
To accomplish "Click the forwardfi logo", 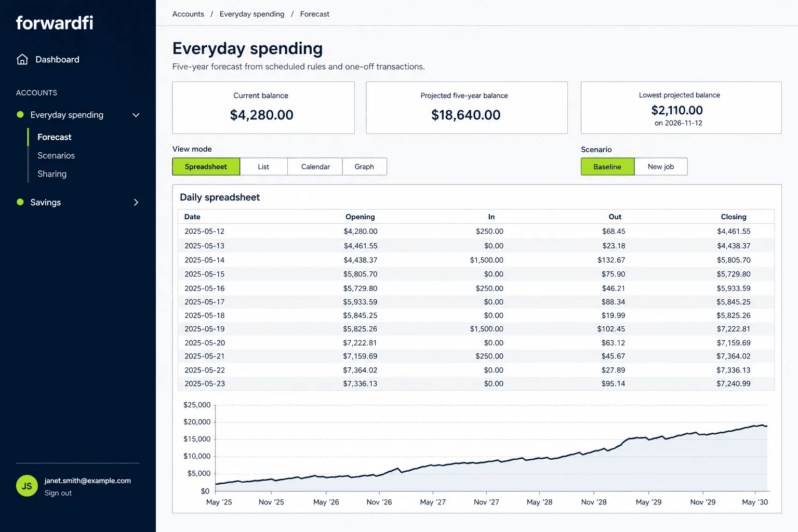I will coord(55,23).
